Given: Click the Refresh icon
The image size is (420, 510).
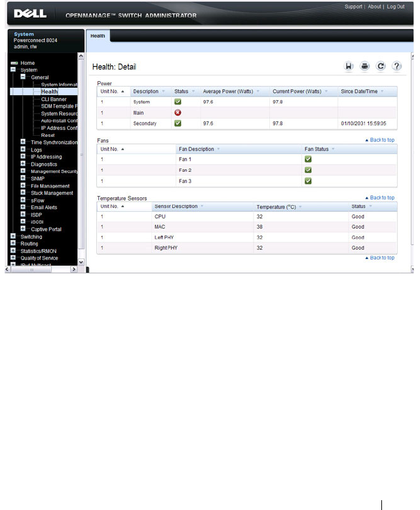Looking at the screenshot, I should pyautogui.click(x=381, y=66).
